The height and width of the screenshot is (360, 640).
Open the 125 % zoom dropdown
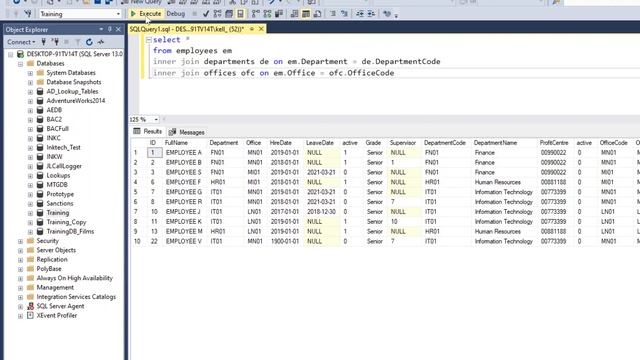(156, 120)
